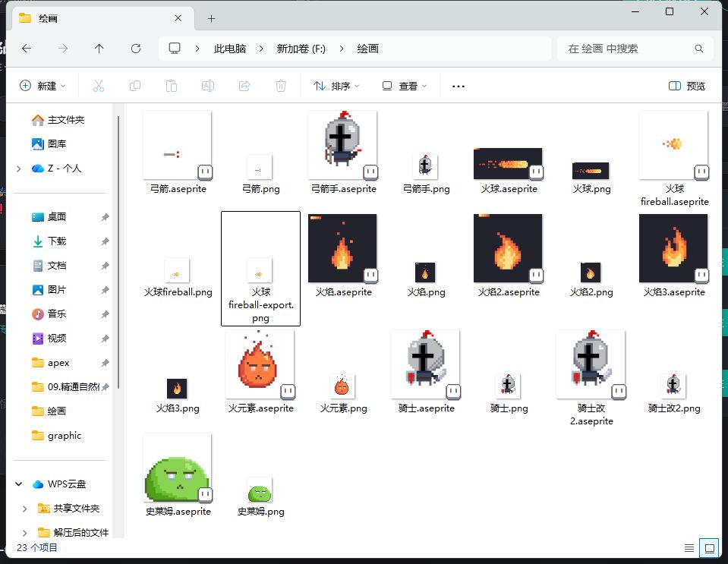Image resolution: width=728 pixels, height=564 pixels.
Task: Add a new tab with plus button
Action: point(211,18)
